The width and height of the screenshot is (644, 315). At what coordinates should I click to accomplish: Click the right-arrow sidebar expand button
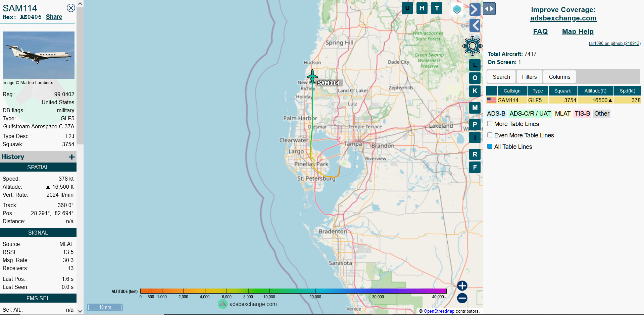pos(475,9)
